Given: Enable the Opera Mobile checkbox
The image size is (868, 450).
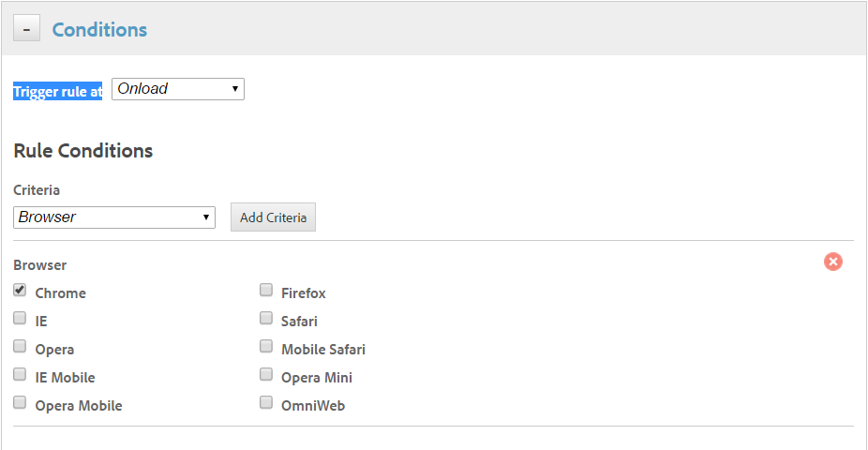Looking at the screenshot, I should tap(20, 402).
